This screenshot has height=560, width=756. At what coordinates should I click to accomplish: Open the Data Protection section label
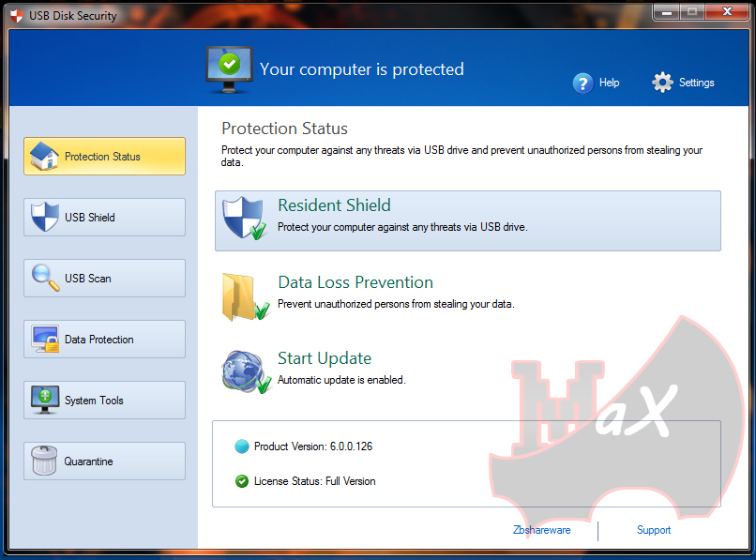[98, 340]
